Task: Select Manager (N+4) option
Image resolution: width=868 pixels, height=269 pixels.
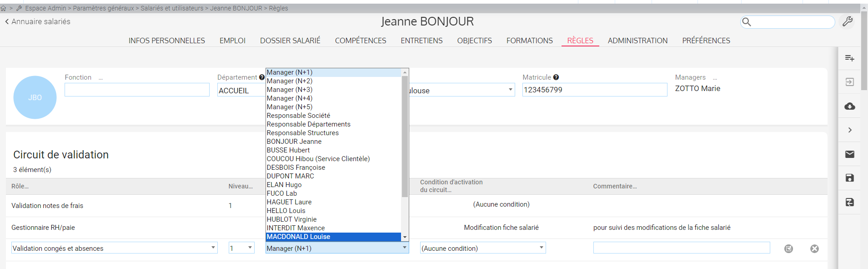Action: pos(333,98)
